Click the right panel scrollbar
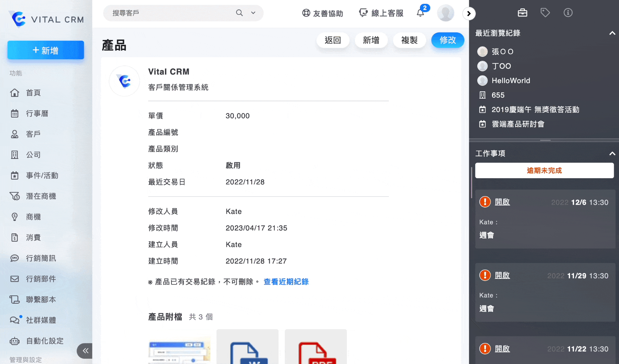 click(x=472, y=183)
